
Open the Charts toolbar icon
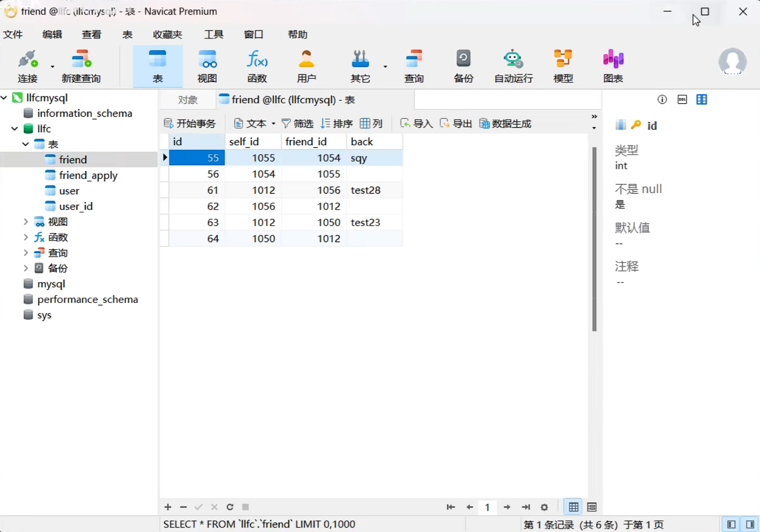click(x=613, y=66)
